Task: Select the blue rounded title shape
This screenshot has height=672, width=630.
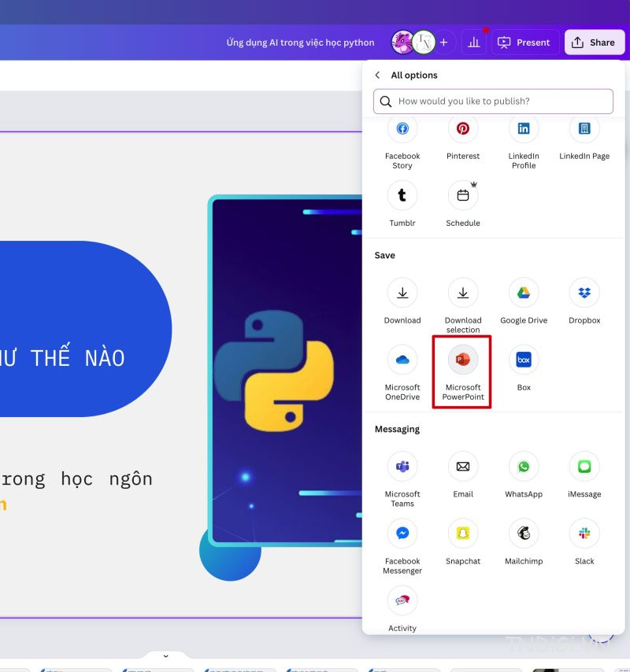Action: click(85, 329)
